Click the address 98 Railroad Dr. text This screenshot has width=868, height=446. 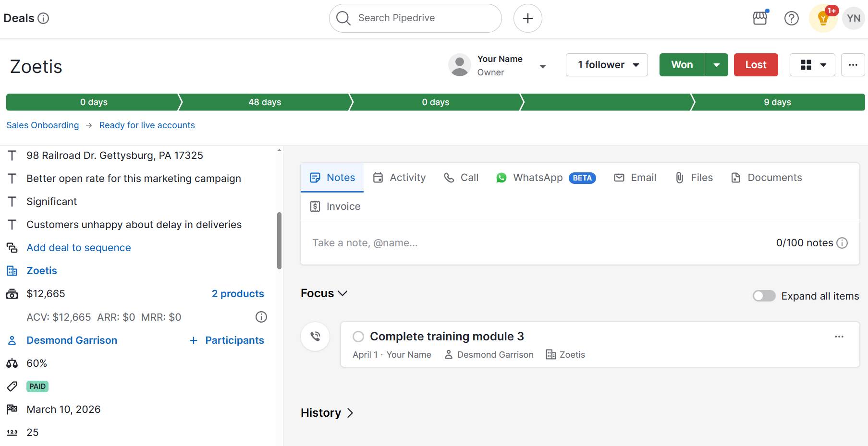pos(115,156)
